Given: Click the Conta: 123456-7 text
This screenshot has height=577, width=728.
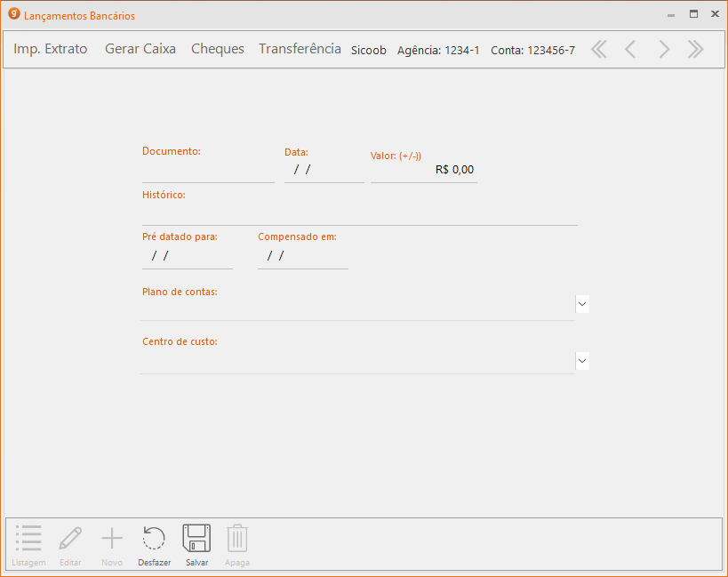Looking at the screenshot, I should [533, 50].
